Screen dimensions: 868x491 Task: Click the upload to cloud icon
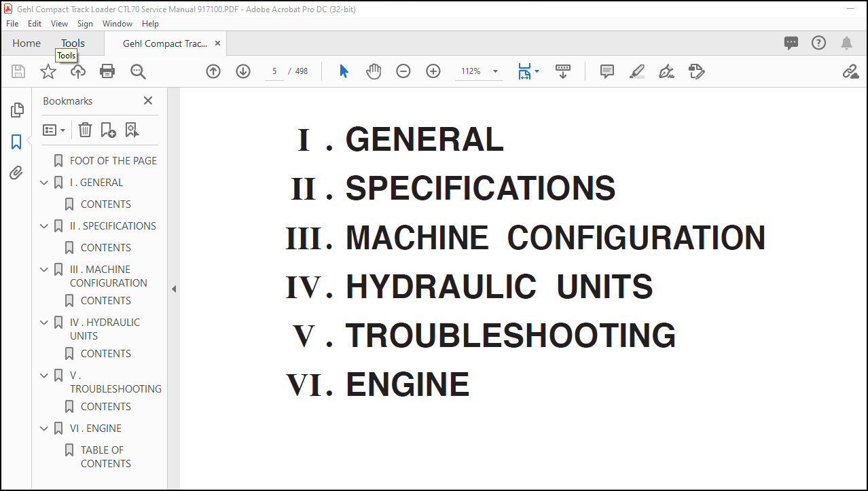tap(78, 71)
